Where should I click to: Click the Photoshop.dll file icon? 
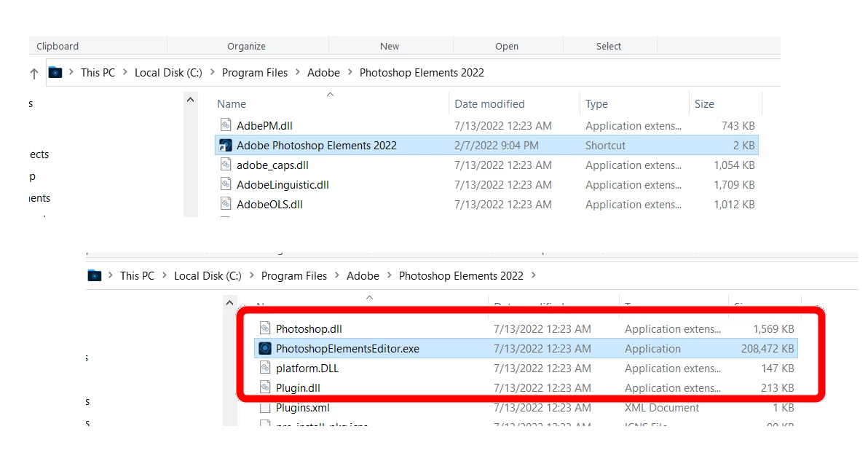click(265, 328)
